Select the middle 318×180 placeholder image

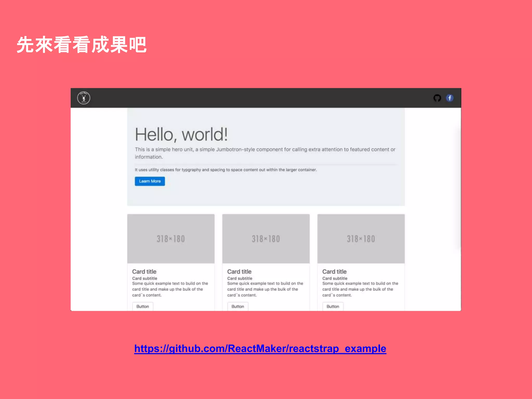266,239
